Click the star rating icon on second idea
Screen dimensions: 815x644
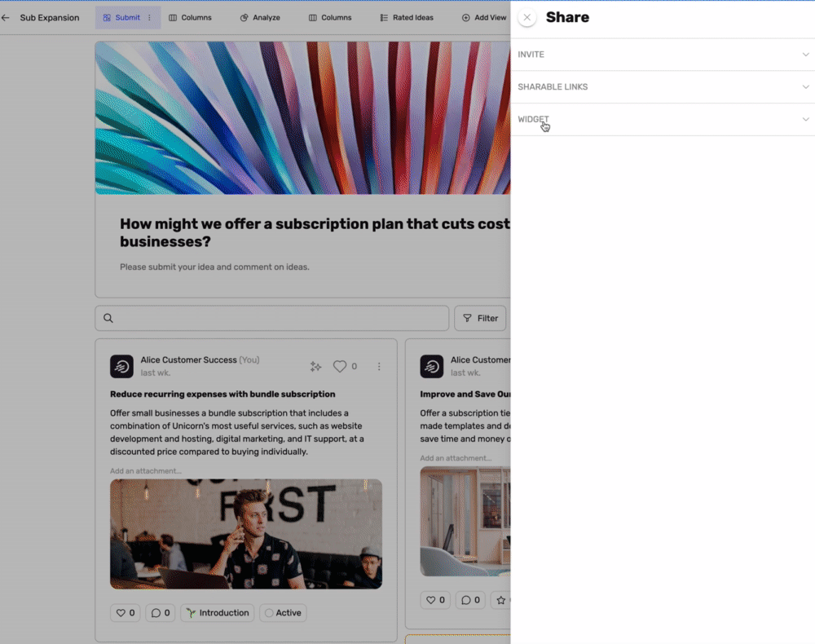click(x=500, y=600)
